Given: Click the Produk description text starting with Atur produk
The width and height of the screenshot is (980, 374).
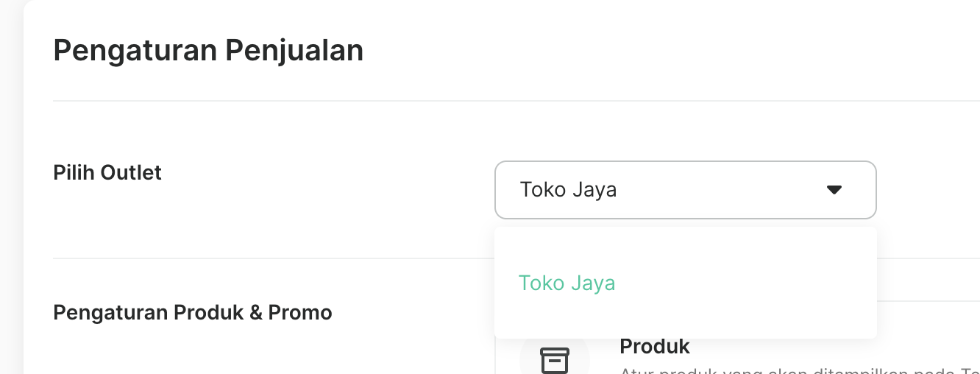Looking at the screenshot, I should [799, 370].
